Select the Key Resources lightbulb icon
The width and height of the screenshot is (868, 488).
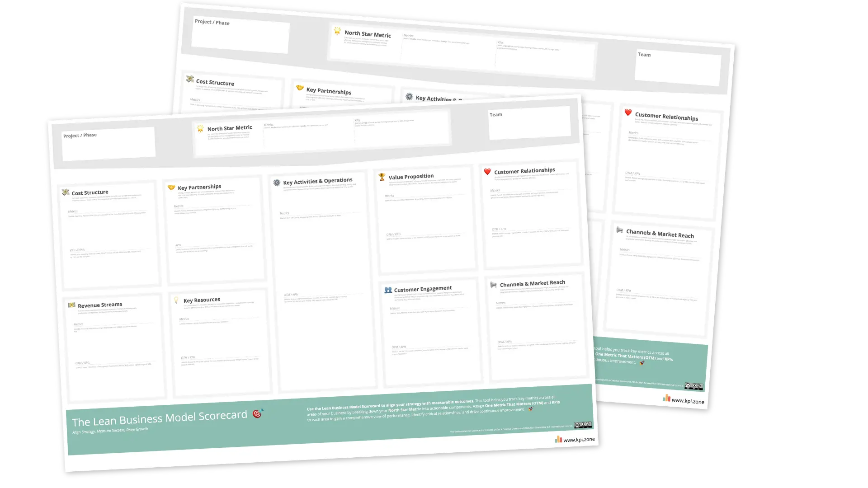pos(176,300)
